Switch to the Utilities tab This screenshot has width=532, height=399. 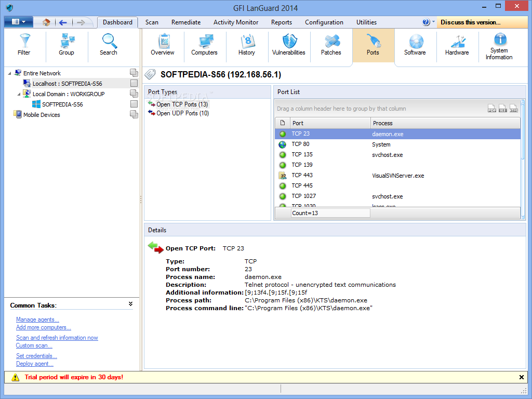366,22
